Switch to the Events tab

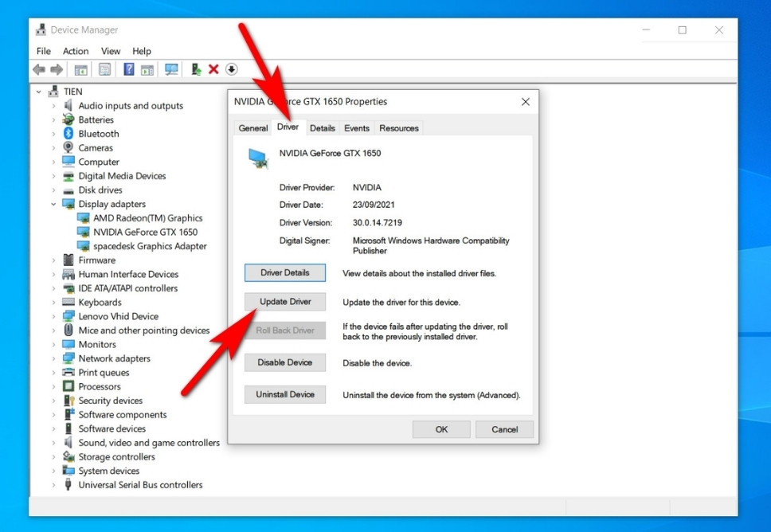point(356,128)
